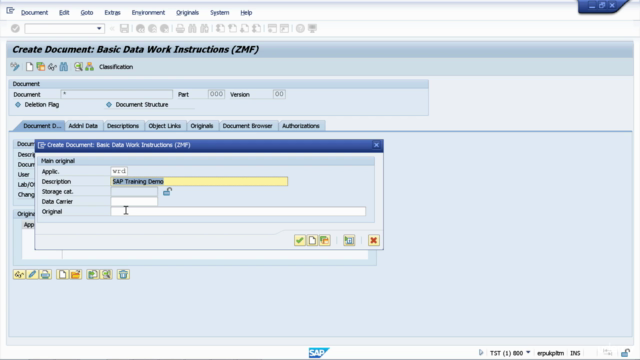Click the green checkmark Continue button in dialog
Screen dimensions: 640x360
pyautogui.click(x=300, y=240)
